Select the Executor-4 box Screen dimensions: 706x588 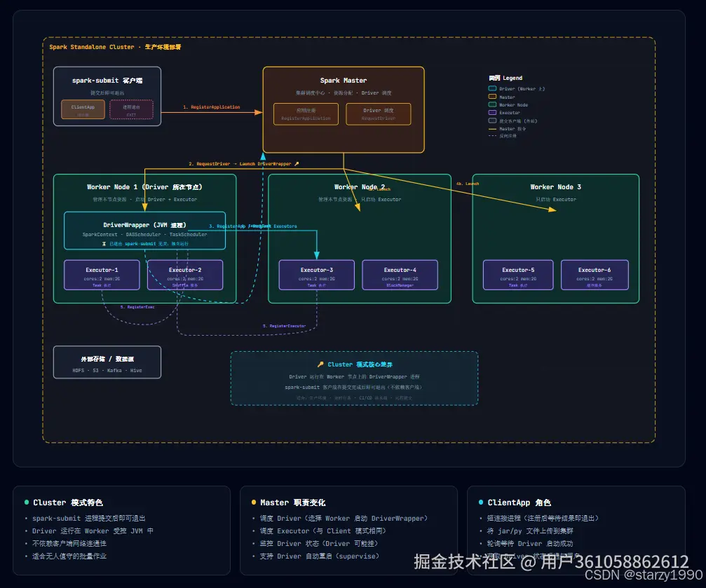click(400, 275)
